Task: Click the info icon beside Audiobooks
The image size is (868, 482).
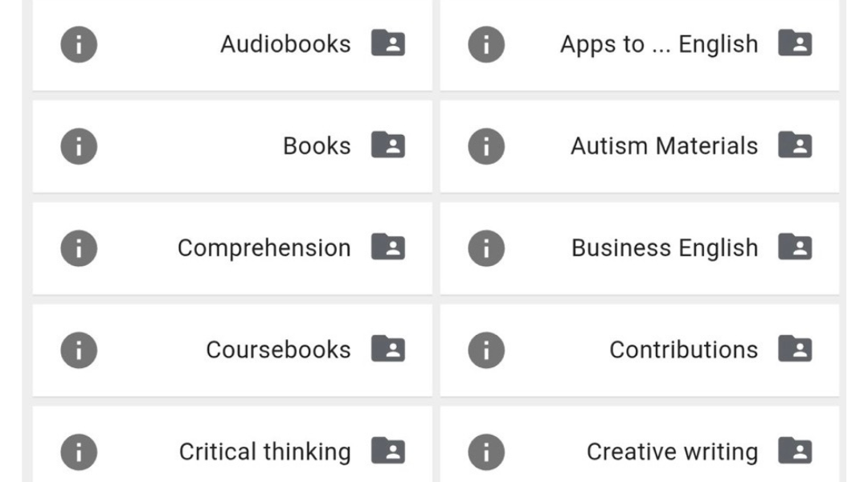Action: click(x=79, y=44)
